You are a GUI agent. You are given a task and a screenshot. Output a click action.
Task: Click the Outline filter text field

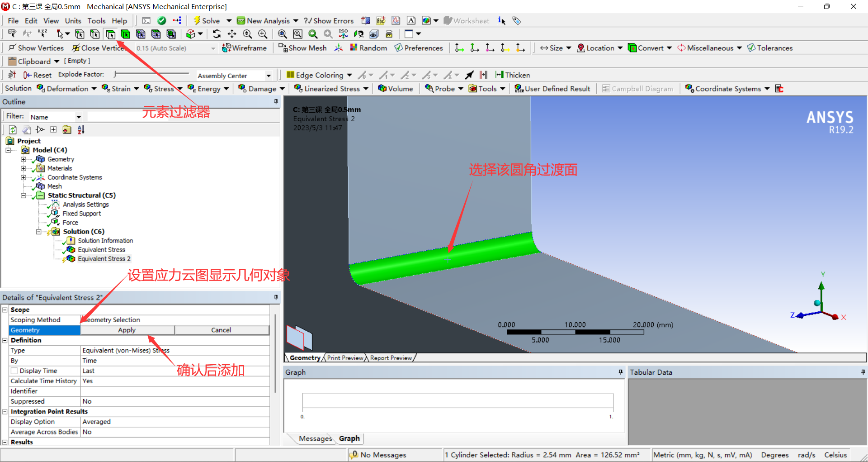click(183, 117)
